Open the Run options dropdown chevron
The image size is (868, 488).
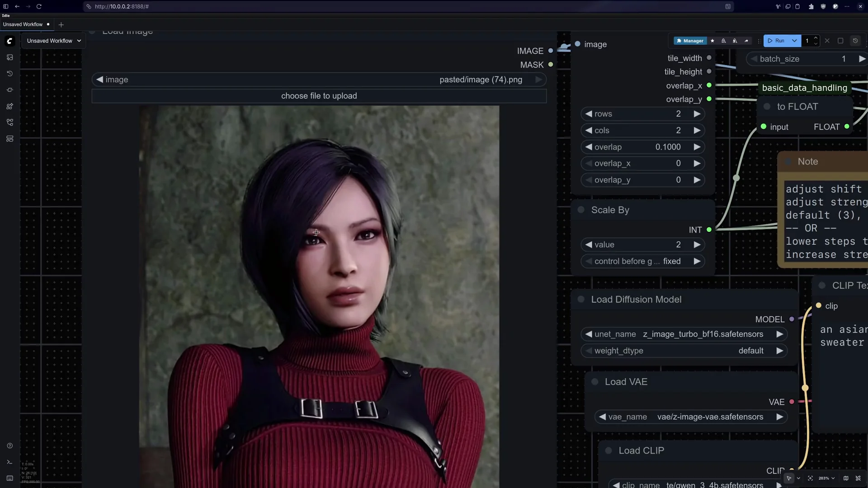click(x=794, y=41)
